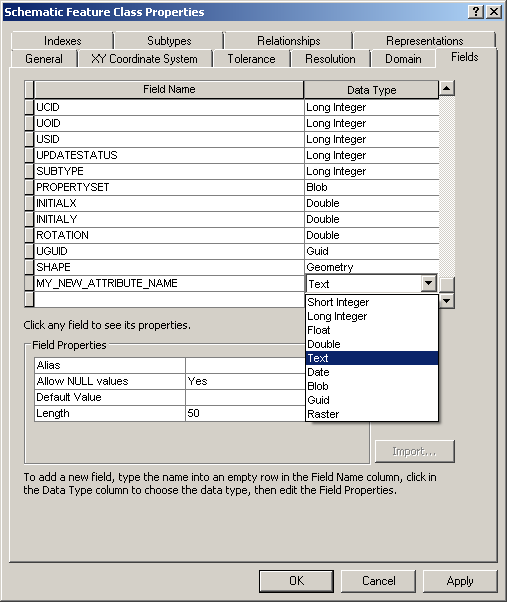This screenshot has width=507, height=602.
Task: Click the Length value 50
Action: tap(246, 413)
